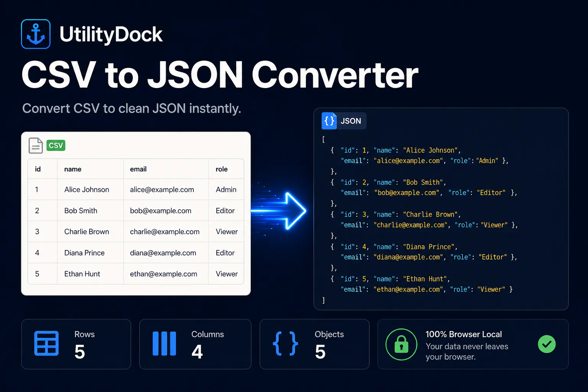The width and height of the screenshot is (588, 392).
Task: Click the green padlock icon
Action: pyautogui.click(x=401, y=344)
